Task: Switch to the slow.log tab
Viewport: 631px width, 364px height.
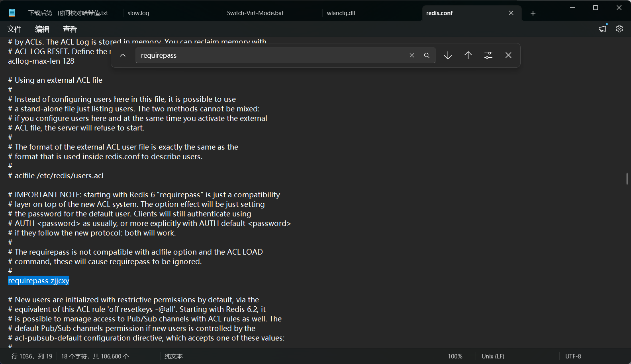Action: click(138, 13)
